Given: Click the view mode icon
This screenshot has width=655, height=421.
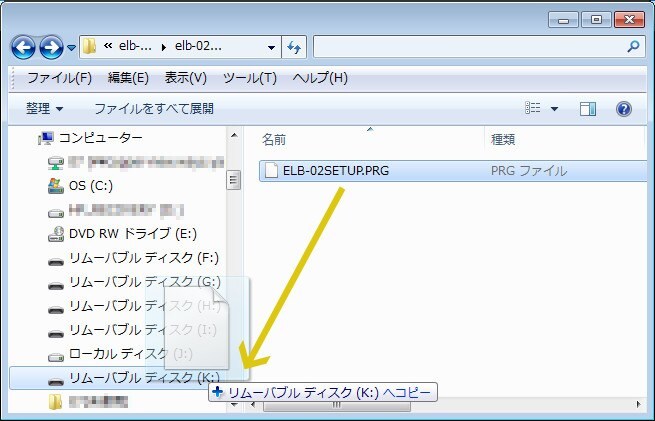Looking at the screenshot, I should pos(533,108).
